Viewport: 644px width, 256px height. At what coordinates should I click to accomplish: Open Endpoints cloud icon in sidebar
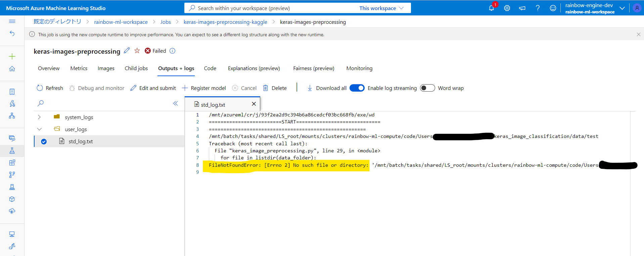coord(12,211)
